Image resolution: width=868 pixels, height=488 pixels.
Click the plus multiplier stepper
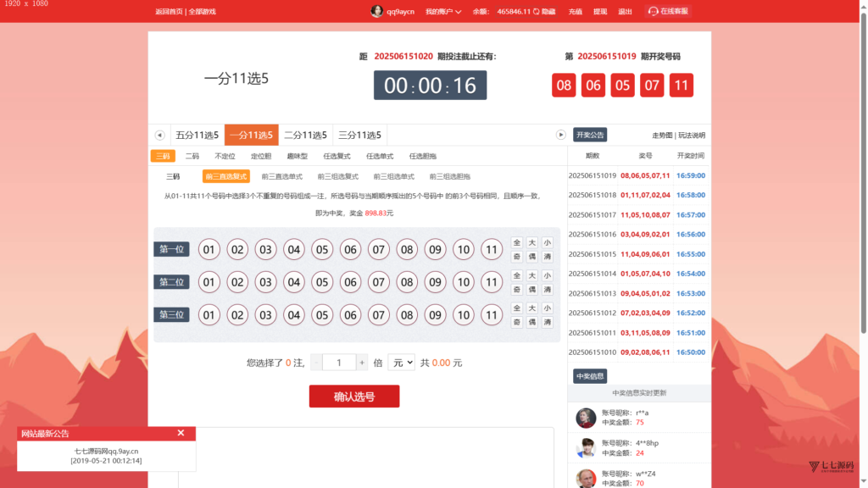click(x=361, y=363)
